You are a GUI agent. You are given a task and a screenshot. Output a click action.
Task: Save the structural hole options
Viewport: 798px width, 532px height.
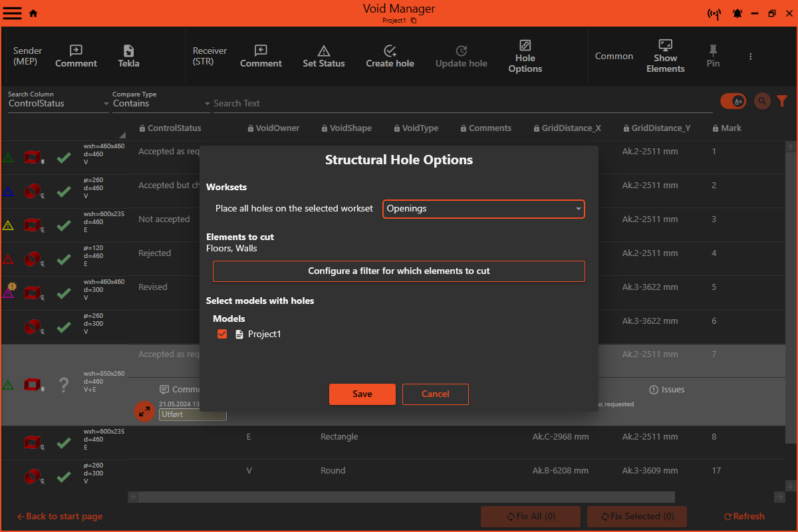362,394
